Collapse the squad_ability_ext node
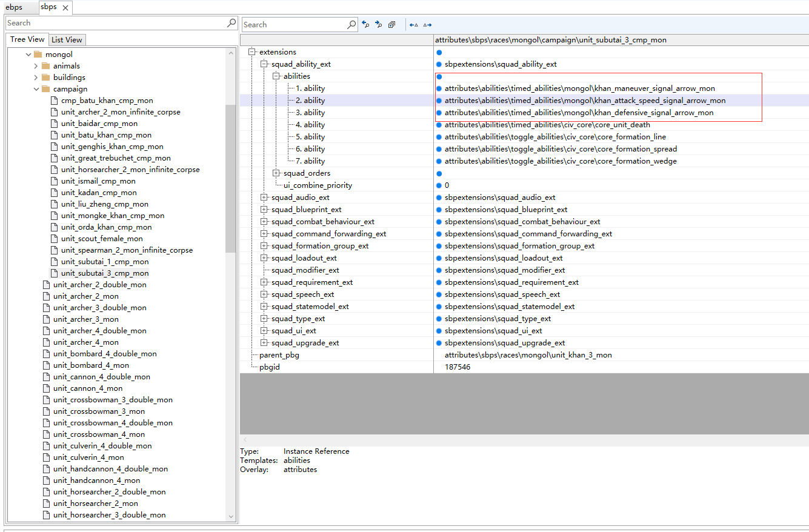809x532 pixels. tap(264, 64)
